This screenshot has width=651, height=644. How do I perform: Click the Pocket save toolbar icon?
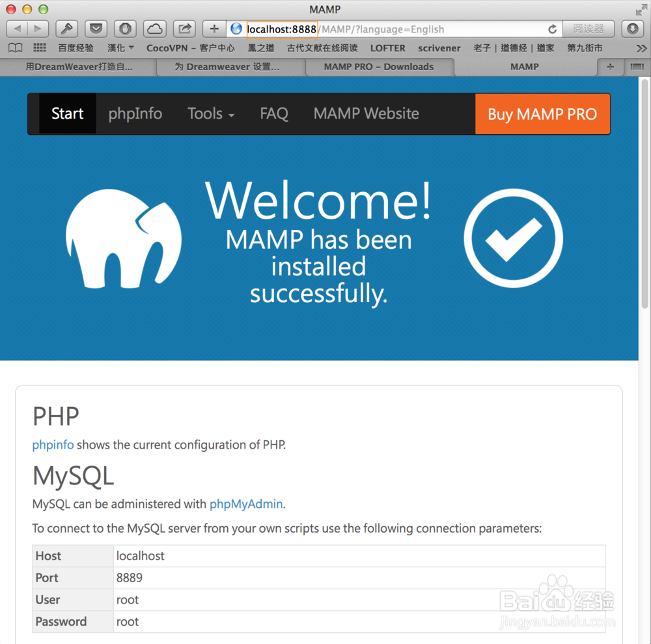pos(96,29)
